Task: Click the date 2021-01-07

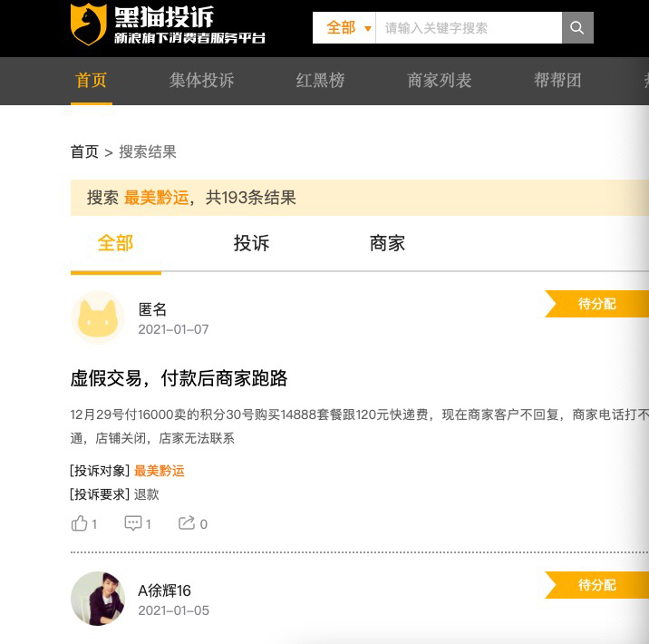Action: click(x=173, y=329)
